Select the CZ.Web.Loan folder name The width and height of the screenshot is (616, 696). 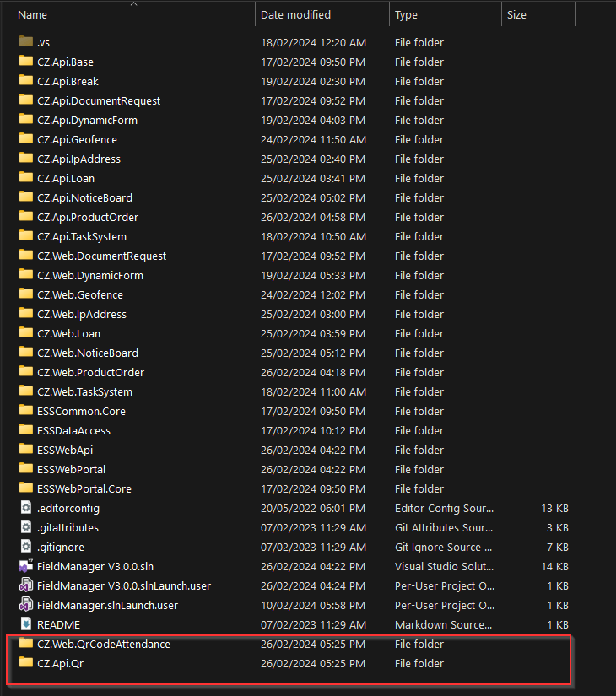coord(69,334)
